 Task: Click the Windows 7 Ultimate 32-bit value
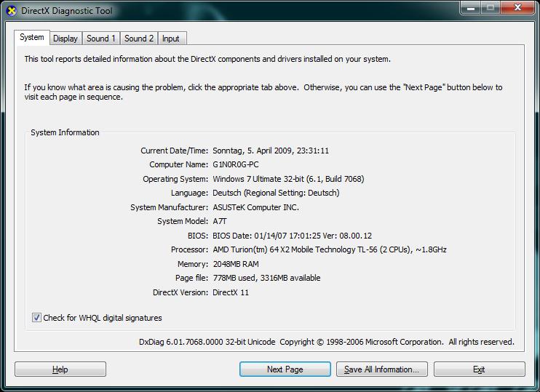click(x=288, y=179)
